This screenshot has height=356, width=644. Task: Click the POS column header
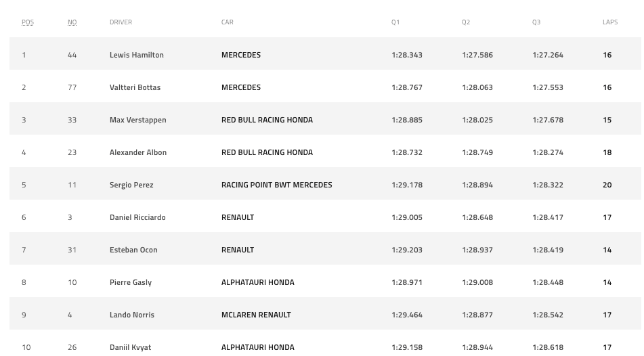pos(28,22)
